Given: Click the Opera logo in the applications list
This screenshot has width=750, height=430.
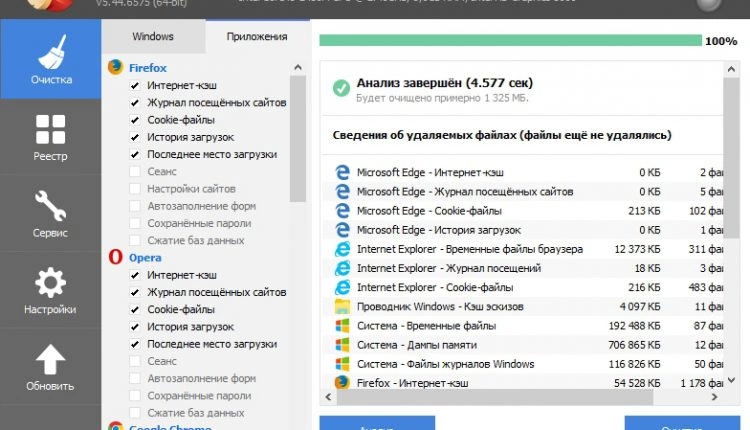Looking at the screenshot, I should click(115, 257).
